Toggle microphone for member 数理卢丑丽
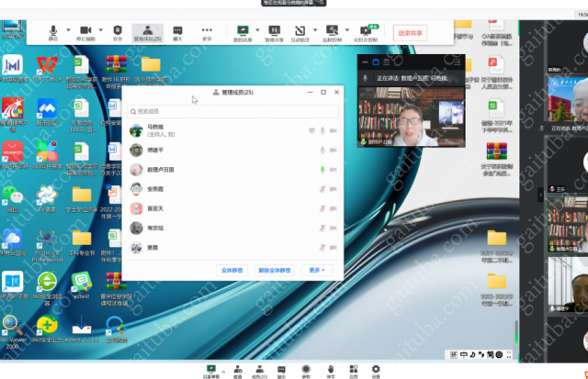The height and width of the screenshot is (379, 588). point(322,170)
